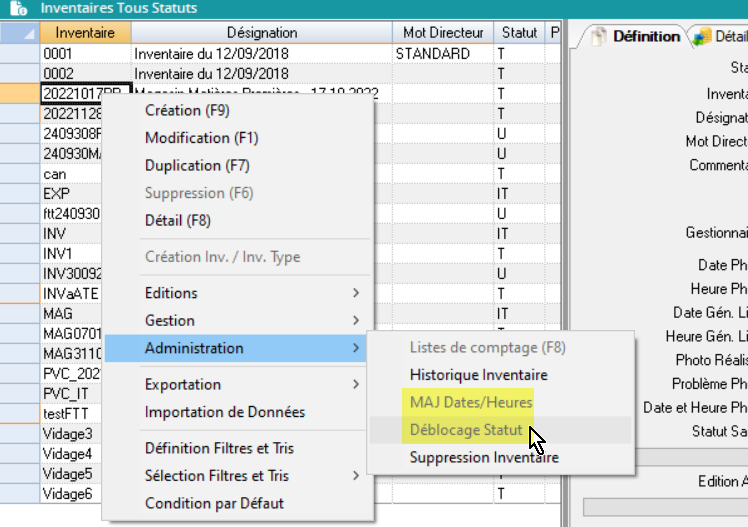
Task: Click the window icon beside Inventaires Tous Statuts
Action: click(17, 8)
